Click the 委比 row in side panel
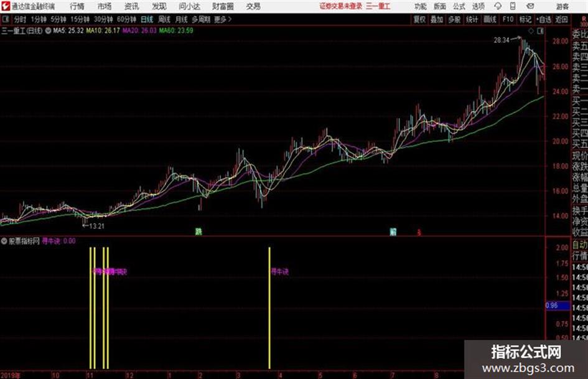Screen dimensions: 588x379 [580, 34]
